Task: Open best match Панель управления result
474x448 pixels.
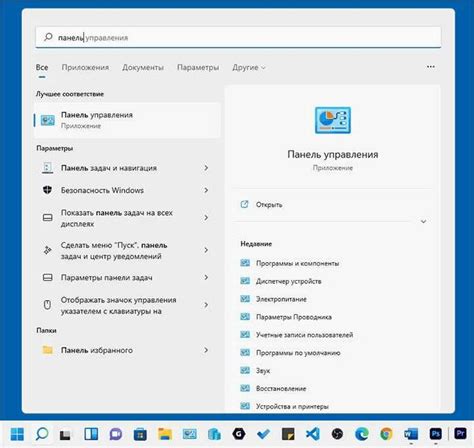Action: [x=127, y=120]
